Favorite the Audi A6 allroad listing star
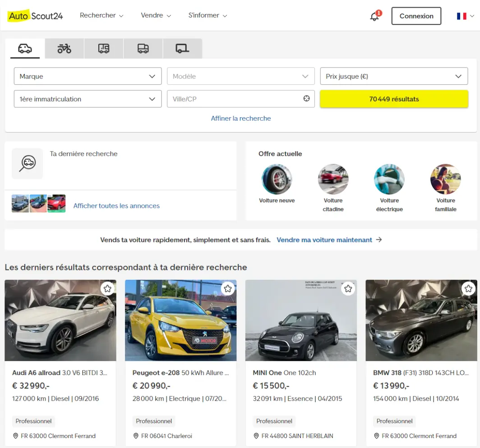This screenshot has height=448, width=480. tap(107, 288)
